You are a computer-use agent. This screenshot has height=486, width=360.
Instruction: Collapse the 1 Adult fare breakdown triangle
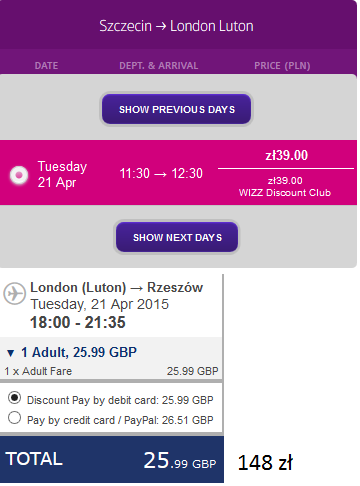coord(11,353)
